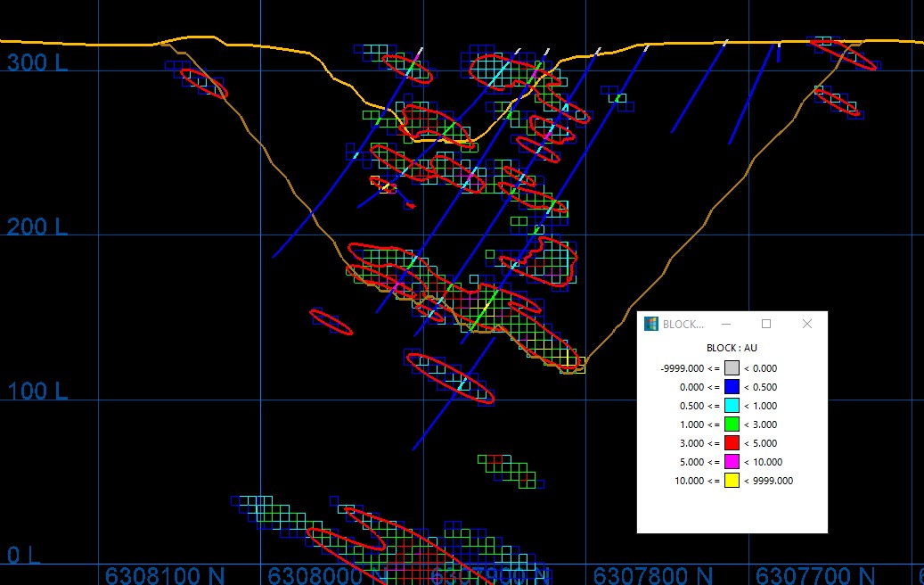Click the 200 L elevation label
The width and height of the screenshot is (924, 585).
(37, 227)
